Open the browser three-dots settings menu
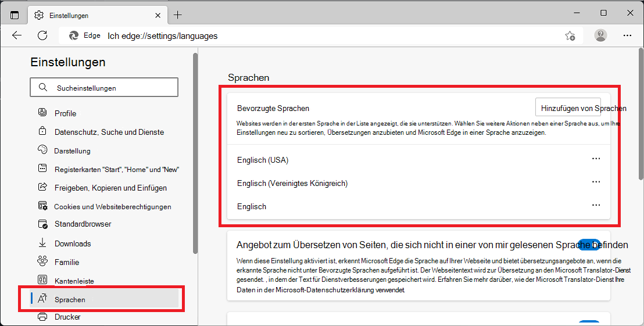644x326 pixels. (627, 35)
